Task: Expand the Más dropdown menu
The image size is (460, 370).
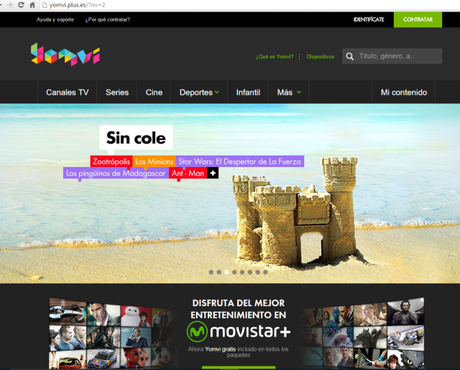Action: (x=289, y=92)
